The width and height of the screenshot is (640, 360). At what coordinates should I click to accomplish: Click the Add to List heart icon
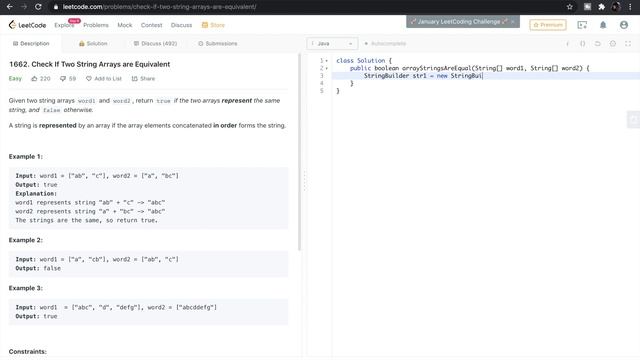click(x=89, y=78)
